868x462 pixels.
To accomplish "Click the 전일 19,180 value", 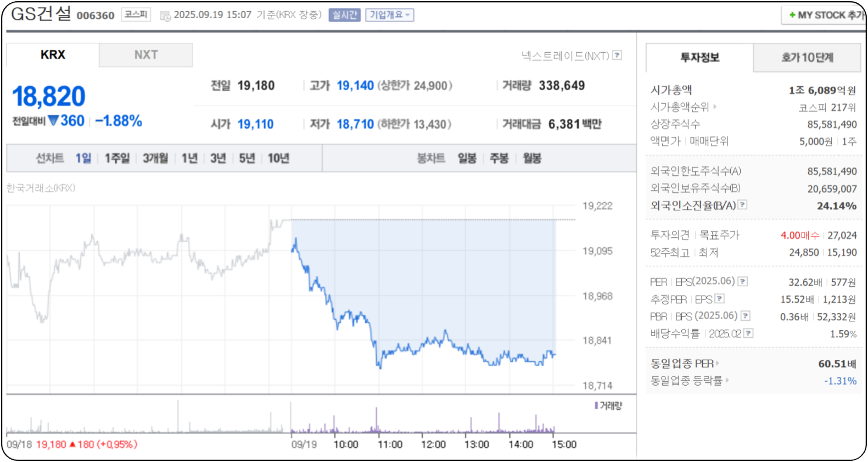I will click(x=256, y=86).
